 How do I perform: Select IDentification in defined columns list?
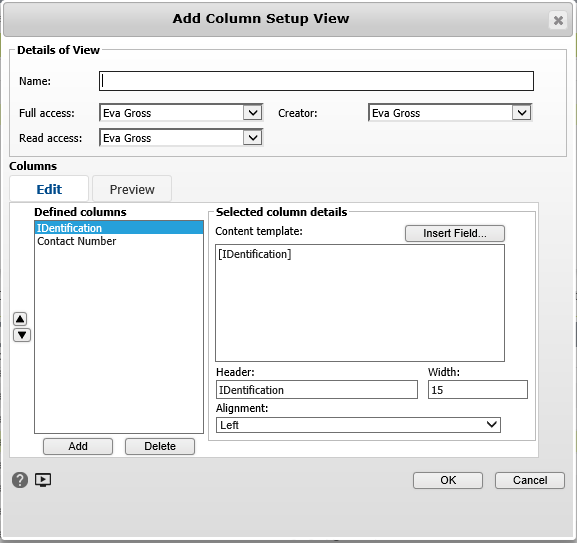[119, 228]
